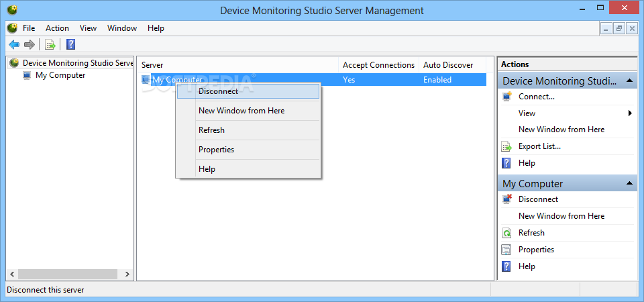
Task: Collapse the My Computer actions section
Action: click(x=629, y=183)
